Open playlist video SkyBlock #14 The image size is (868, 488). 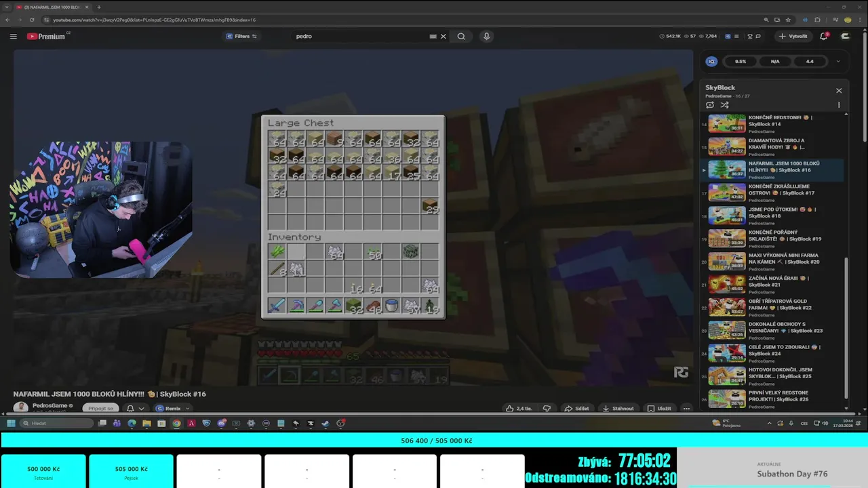coord(773,123)
